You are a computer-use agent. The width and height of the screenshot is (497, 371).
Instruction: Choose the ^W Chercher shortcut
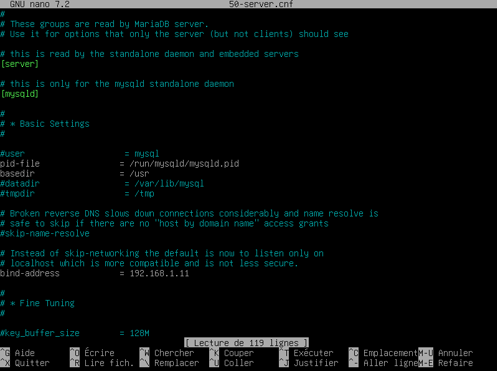click(167, 353)
